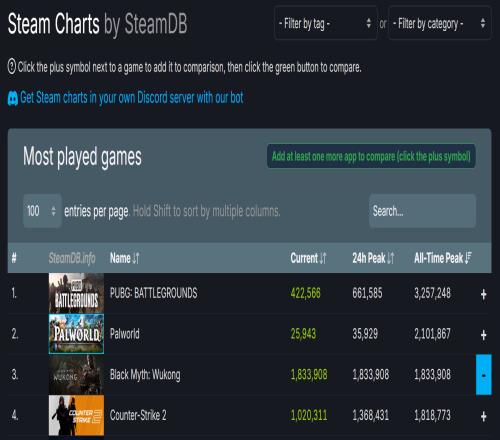Open Get Steam charts Discord bot link

tap(132, 98)
